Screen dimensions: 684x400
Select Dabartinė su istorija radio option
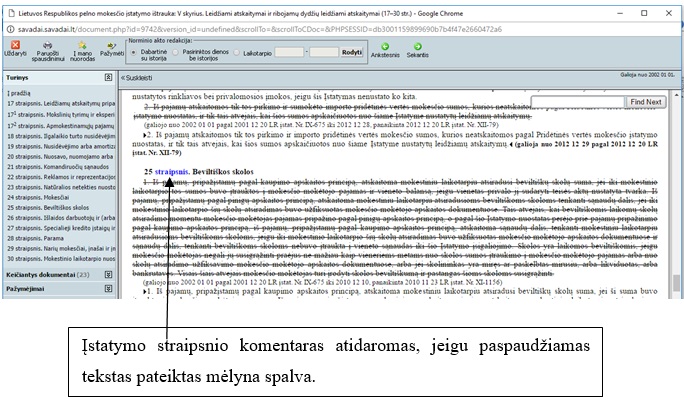point(133,53)
